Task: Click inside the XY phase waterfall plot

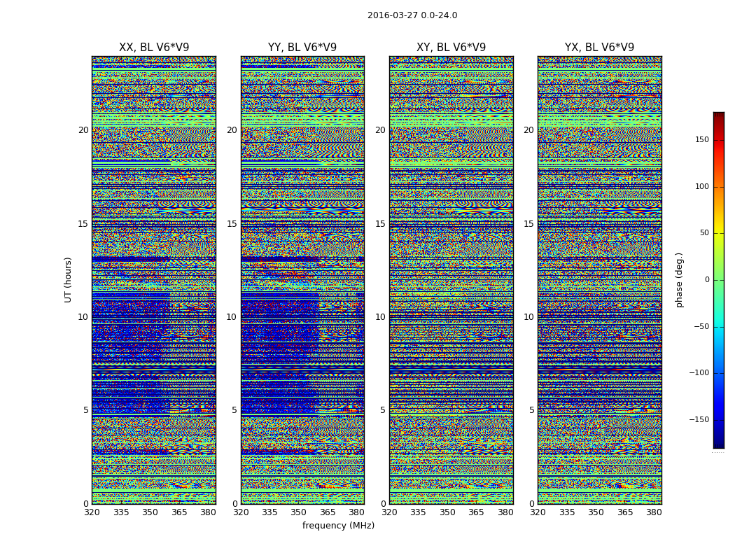Action: click(x=451, y=280)
